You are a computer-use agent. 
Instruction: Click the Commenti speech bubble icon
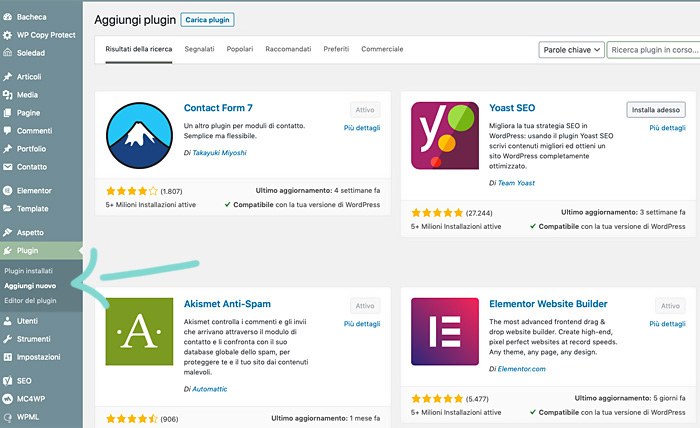point(8,131)
